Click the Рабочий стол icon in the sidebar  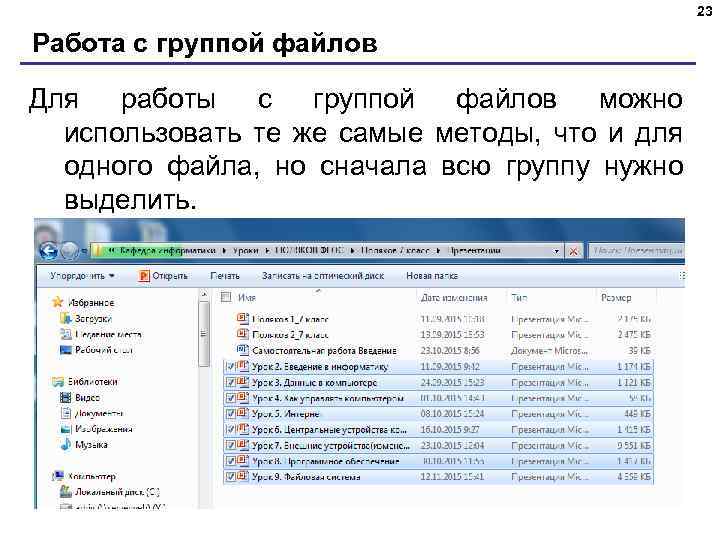tap(66, 350)
